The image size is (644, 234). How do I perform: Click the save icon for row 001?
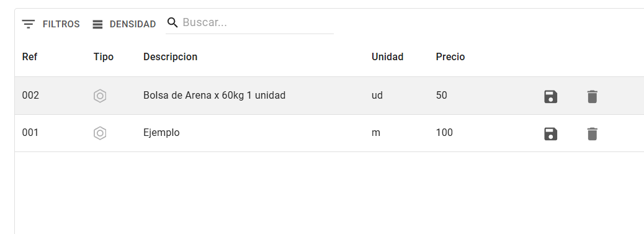coord(550,134)
